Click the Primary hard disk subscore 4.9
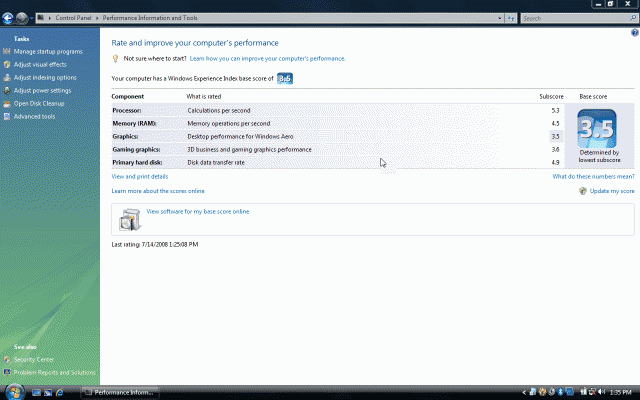Viewport: 640px width, 400px height. (x=555, y=162)
